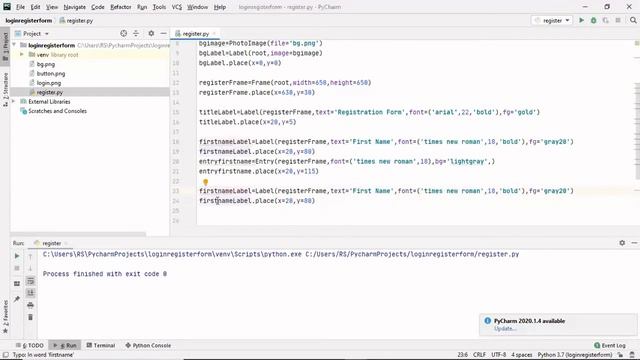Click the up-arrow in Run console toolbar

coord(30,256)
